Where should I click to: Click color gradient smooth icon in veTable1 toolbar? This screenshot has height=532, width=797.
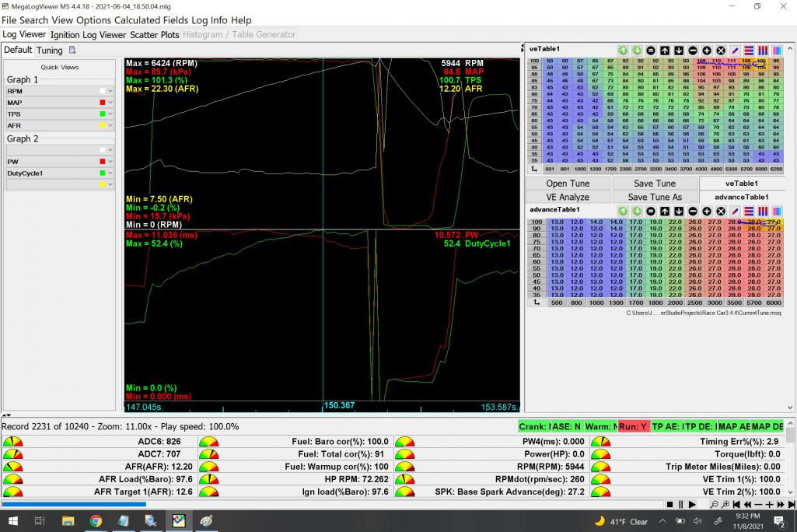pos(778,51)
